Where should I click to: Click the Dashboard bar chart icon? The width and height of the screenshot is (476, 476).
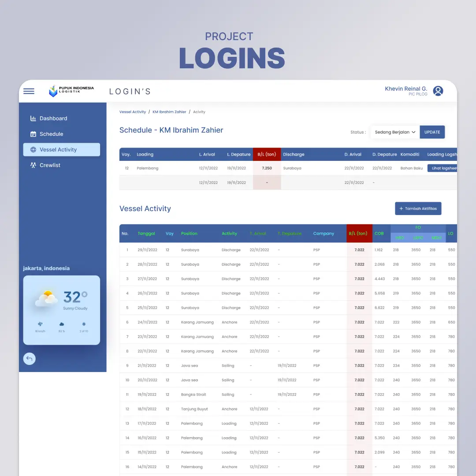(33, 118)
